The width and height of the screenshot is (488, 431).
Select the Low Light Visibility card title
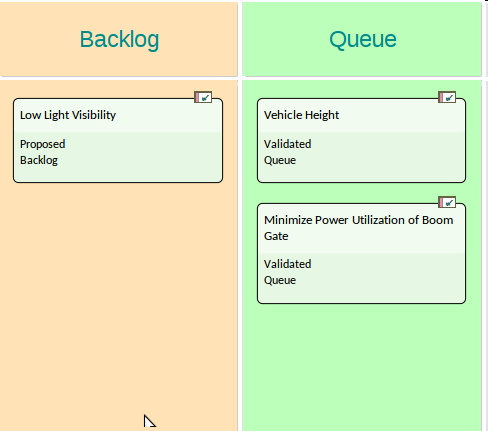point(68,115)
